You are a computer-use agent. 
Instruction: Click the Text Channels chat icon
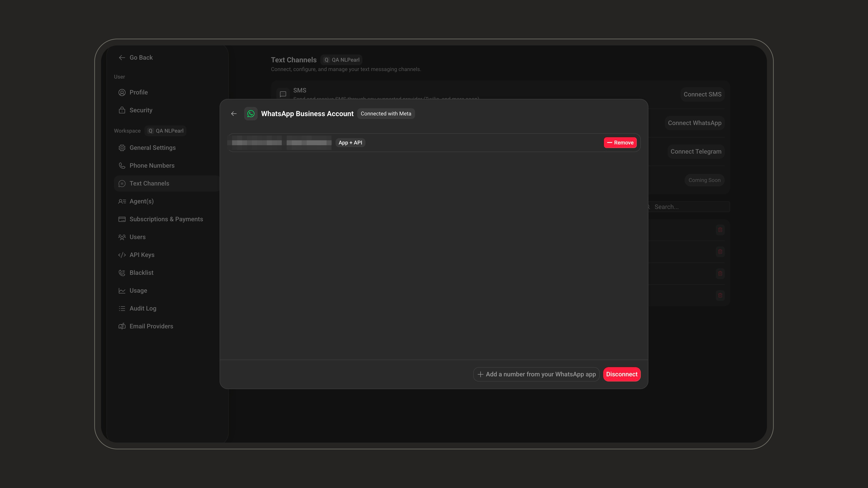122,183
